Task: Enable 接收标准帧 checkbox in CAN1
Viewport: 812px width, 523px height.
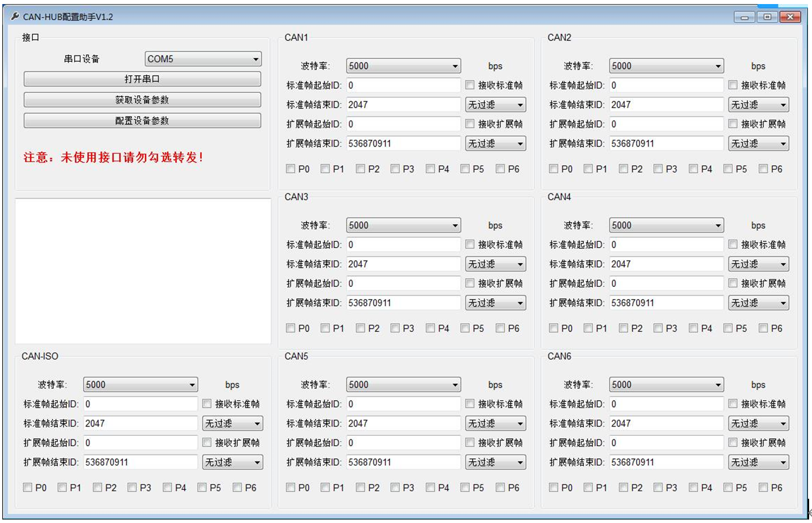Action: pyautogui.click(x=470, y=85)
